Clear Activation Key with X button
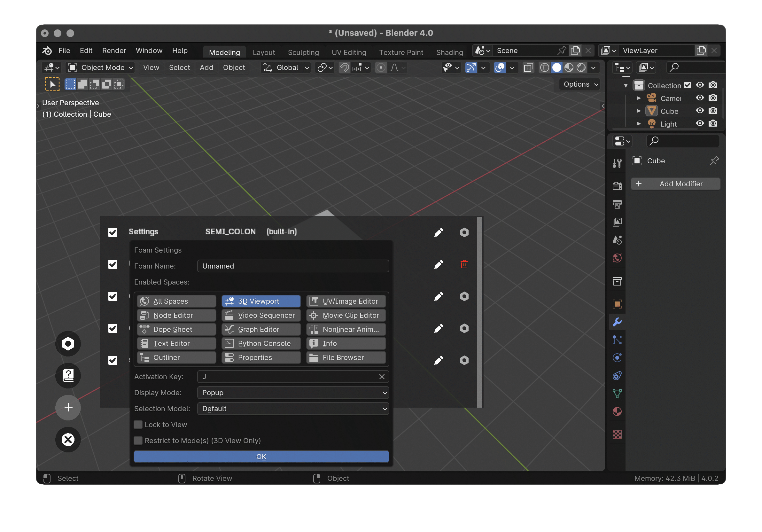 [x=381, y=377]
